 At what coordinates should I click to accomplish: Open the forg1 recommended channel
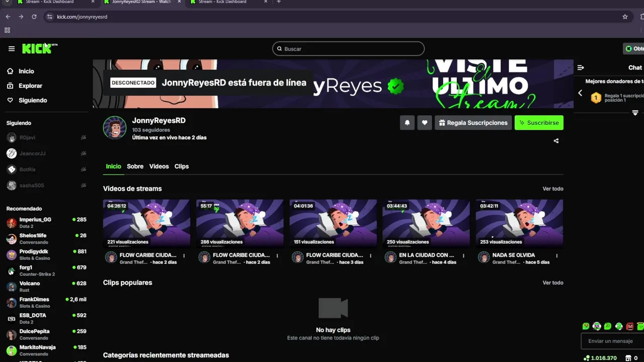pos(46,270)
